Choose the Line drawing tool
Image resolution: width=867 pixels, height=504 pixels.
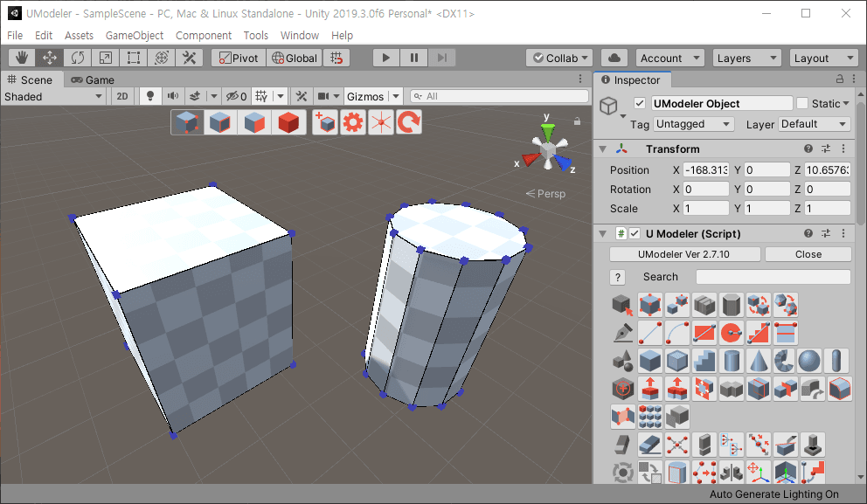[650, 333]
